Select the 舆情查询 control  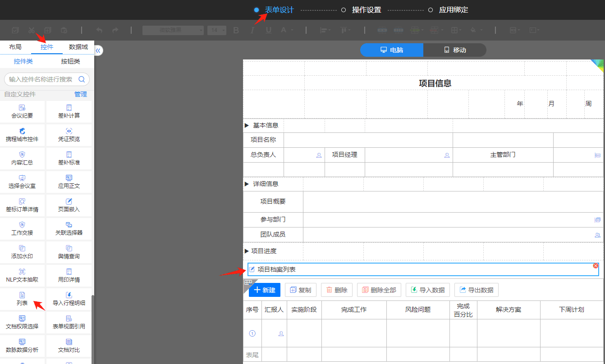point(69,252)
